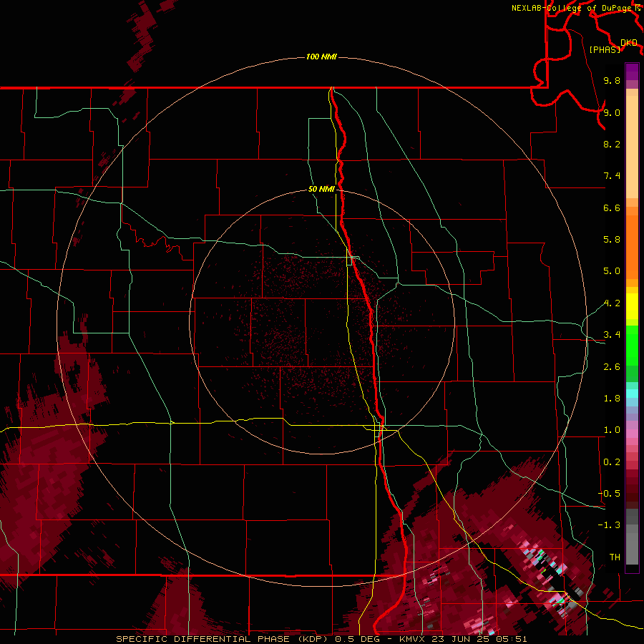Pick the large peach color bar segment

[632, 147]
